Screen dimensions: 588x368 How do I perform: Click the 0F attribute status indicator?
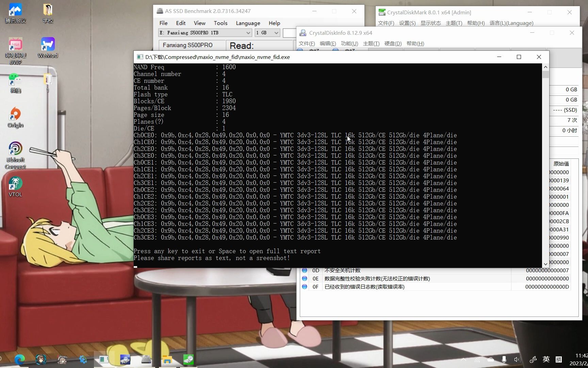click(x=305, y=287)
